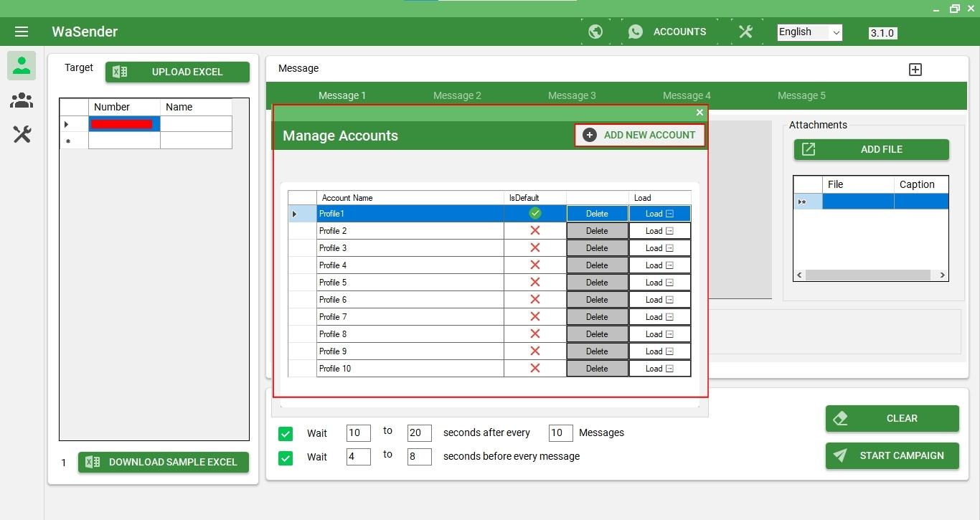The width and height of the screenshot is (980, 520).
Task: Click the Caption column header in Attachments
Action: click(921, 184)
